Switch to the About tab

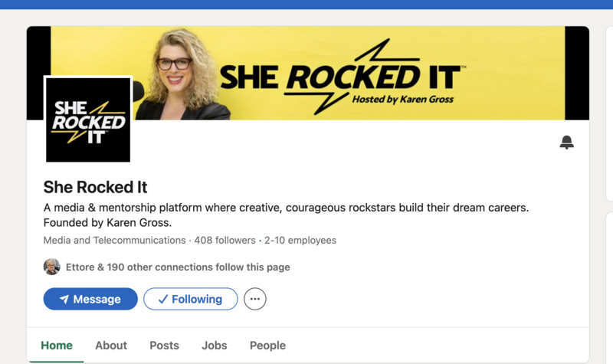click(x=111, y=346)
